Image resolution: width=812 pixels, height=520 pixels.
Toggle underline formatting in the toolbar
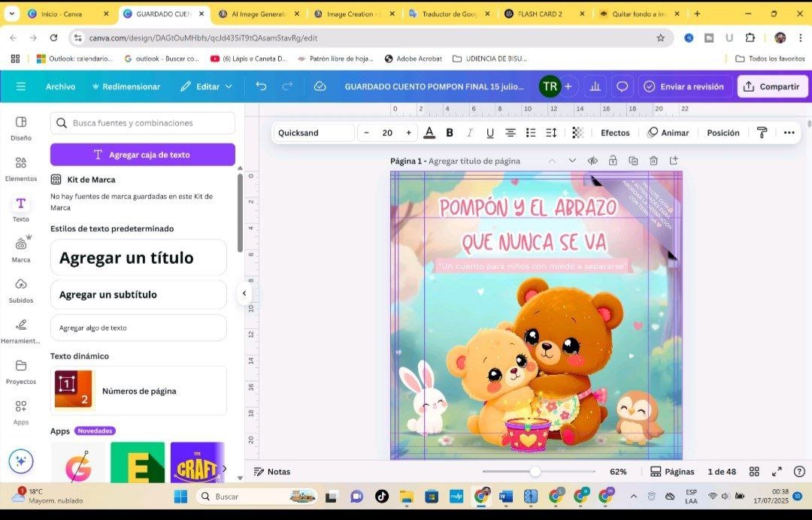(x=489, y=132)
